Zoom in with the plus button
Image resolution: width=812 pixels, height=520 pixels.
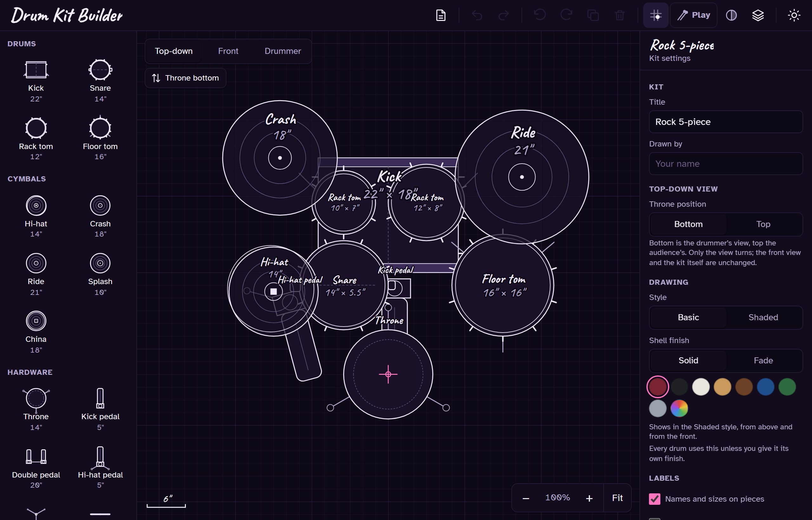589,498
